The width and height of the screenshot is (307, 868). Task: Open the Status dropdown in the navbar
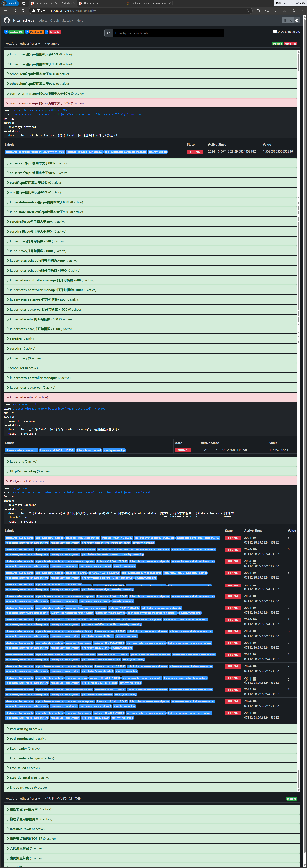point(67,21)
